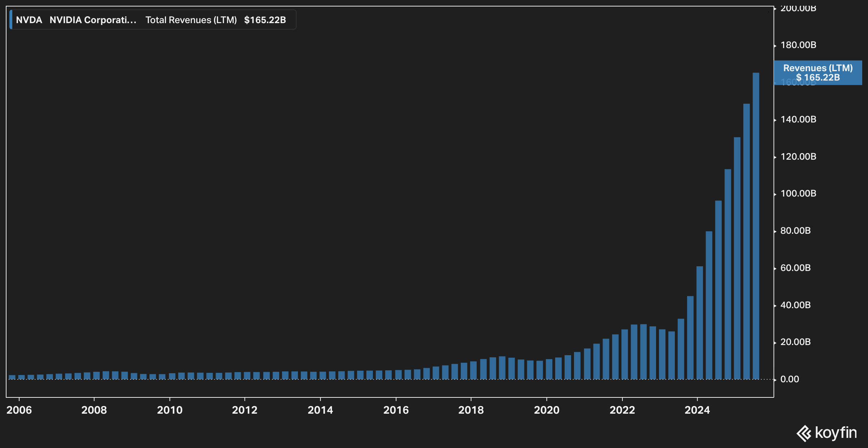This screenshot has width=868, height=448.
Task: Click the 2022 x-axis label
Action: [622, 410]
